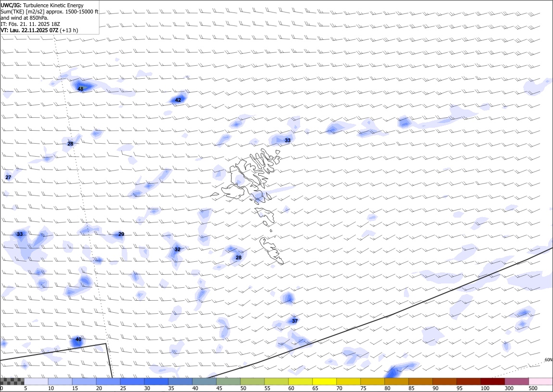
Task: Pick the orange-brown 85–90 legend swatch
Action: 421,381
